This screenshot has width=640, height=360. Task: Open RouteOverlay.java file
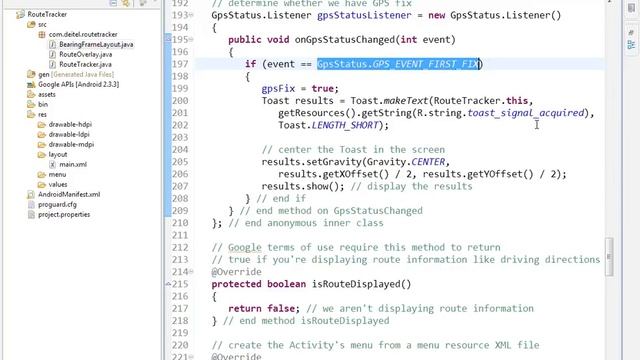80,54
